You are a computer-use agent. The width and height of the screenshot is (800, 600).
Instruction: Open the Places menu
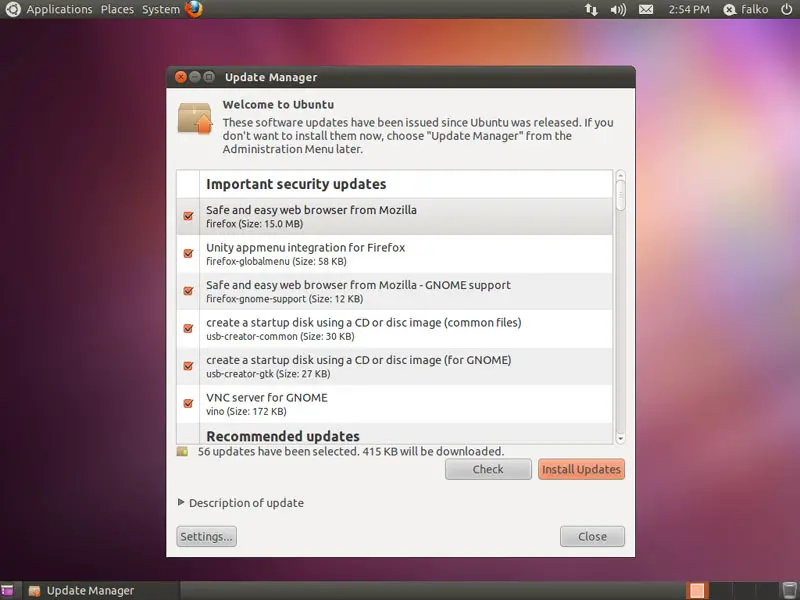[117, 9]
